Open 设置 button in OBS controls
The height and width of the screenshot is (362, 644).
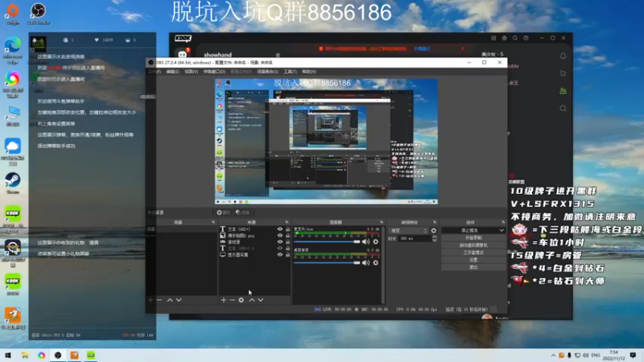(x=473, y=260)
